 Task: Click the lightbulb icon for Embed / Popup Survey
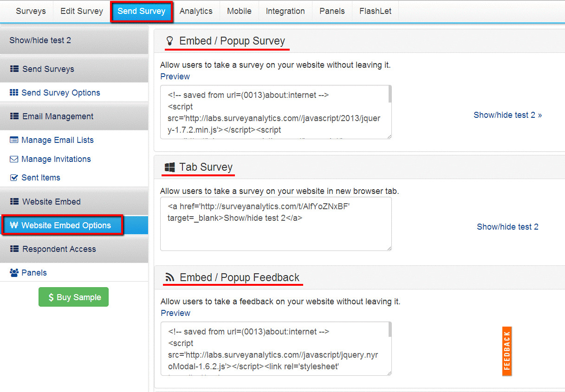click(x=169, y=41)
